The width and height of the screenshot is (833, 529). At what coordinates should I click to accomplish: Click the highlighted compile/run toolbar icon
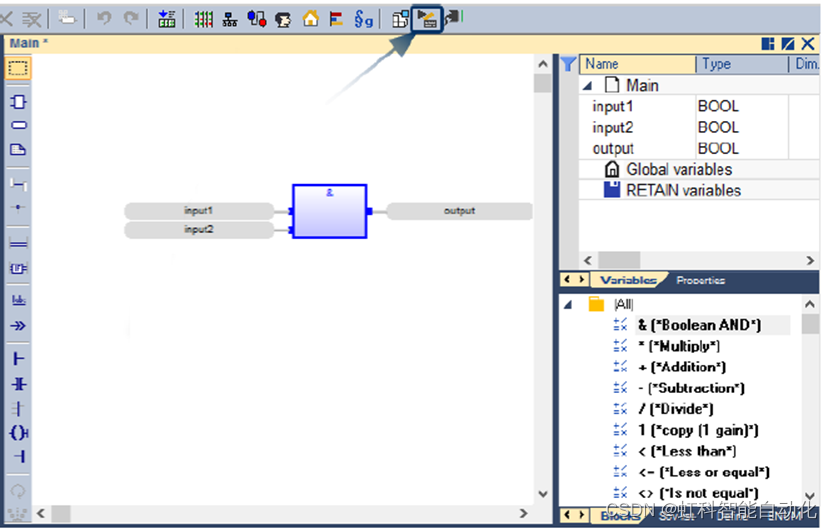point(427,19)
